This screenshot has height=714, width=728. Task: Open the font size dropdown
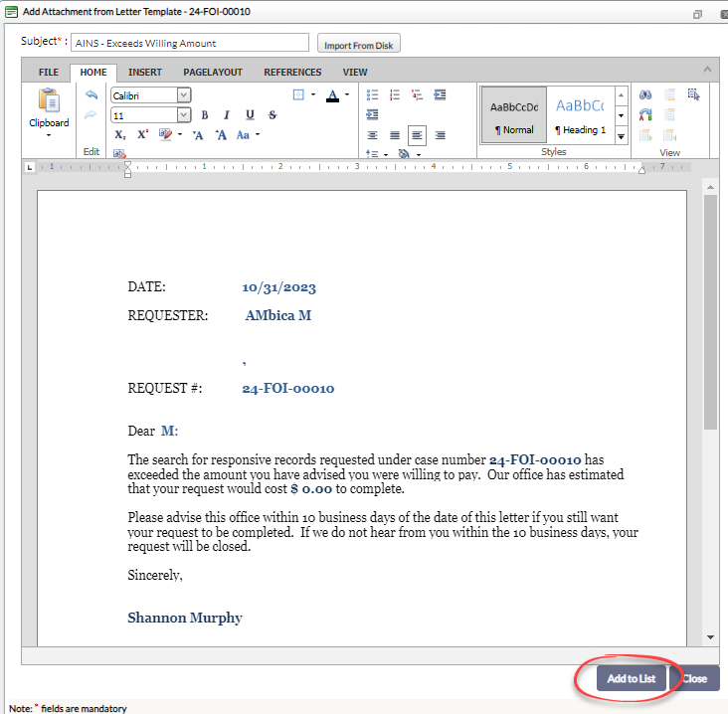click(184, 115)
